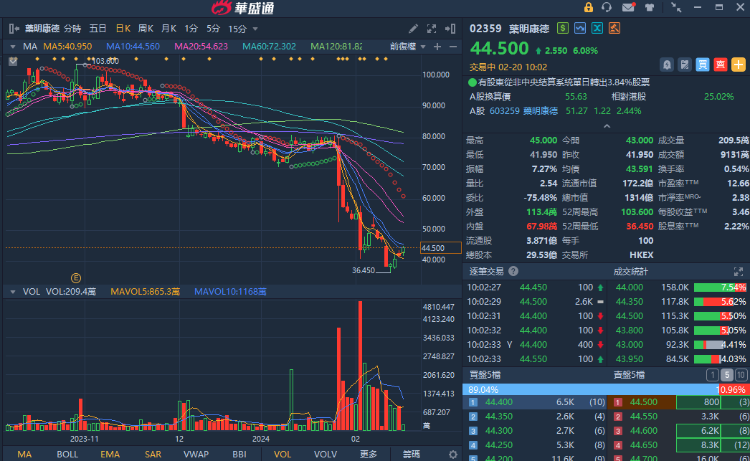Collapse the right quote panel icon
Screen dimensions: 750x461
[450, 29]
